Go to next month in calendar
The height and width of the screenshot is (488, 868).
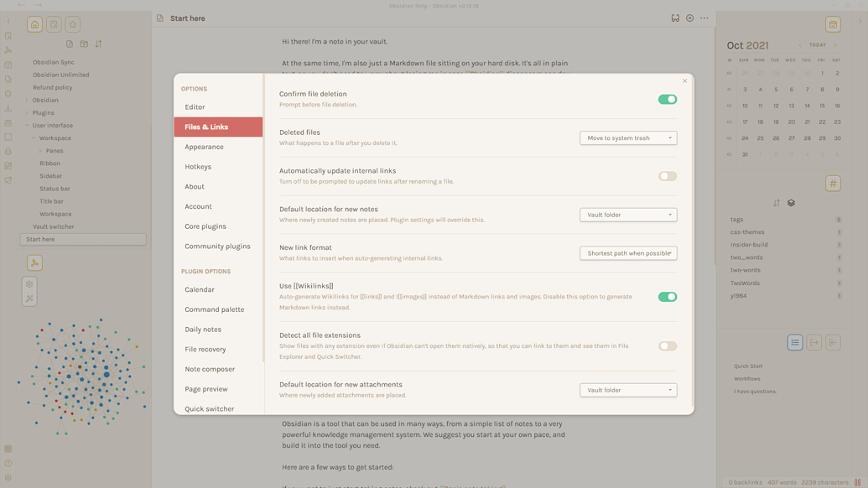(x=836, y=44)
